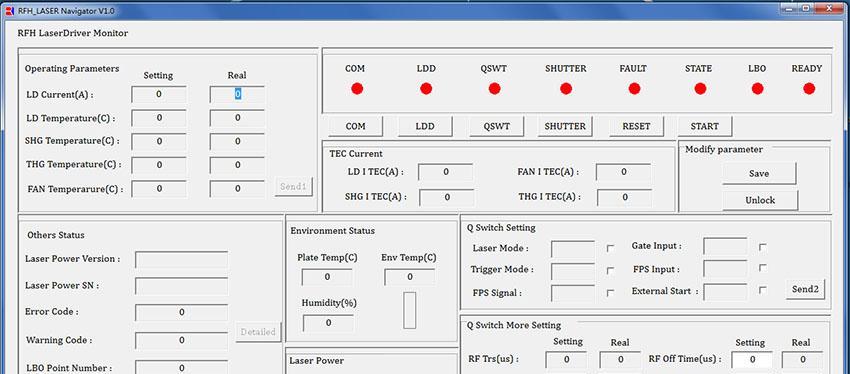The height and width of the screenshot is (374, 850).
Task: Click the LD I TEC(A) field
Action: click(446, 172)
